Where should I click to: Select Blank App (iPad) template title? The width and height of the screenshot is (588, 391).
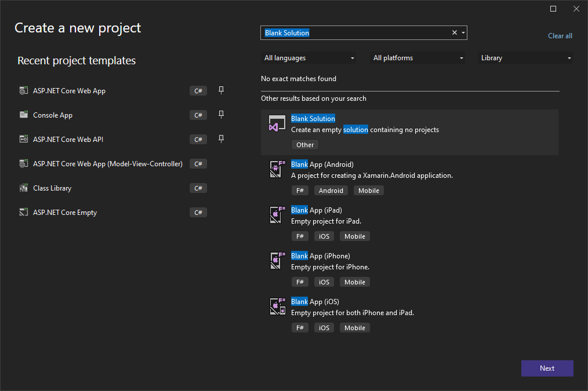[x=317, y=210]
